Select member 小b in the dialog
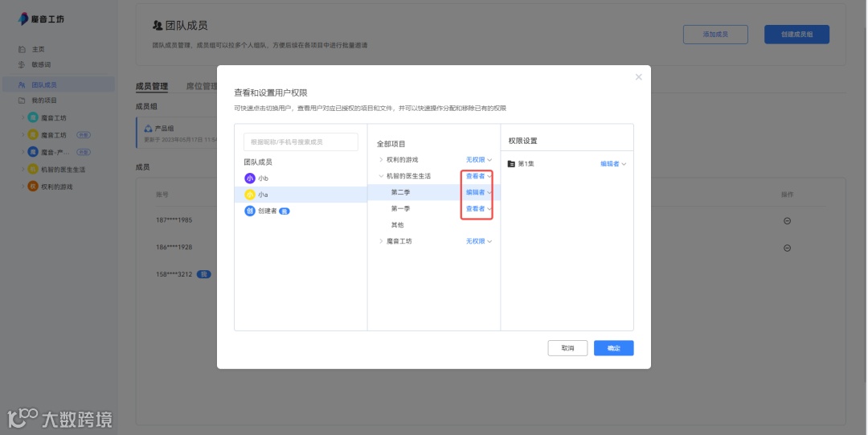868x435 pixels. tap(301, 179)
